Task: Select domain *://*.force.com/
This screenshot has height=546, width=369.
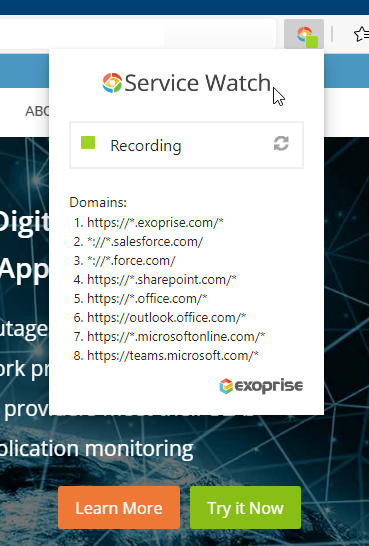Action: 131,260
